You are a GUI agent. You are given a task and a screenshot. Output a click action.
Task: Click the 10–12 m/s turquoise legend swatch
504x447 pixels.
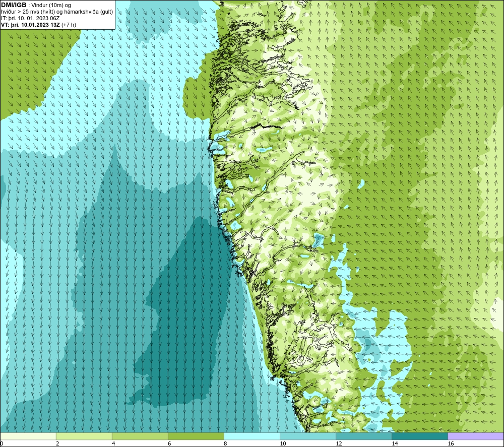(307, 436)
